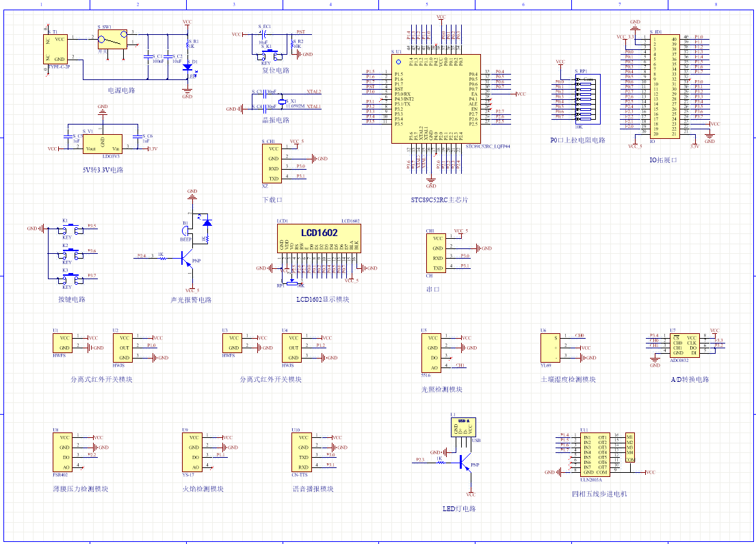Select the U4 HWJS infrared receiver
This screenshot has width=756, height=544.
(x=292, y=348)
